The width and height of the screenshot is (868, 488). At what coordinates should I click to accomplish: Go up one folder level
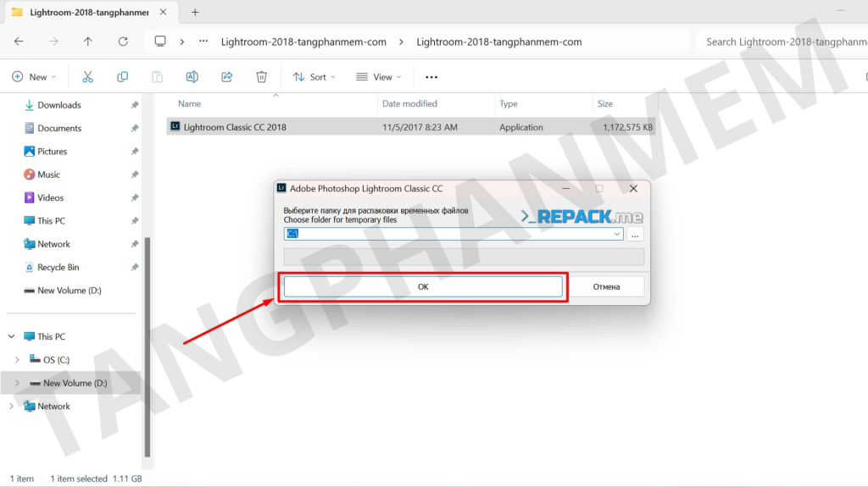(x=88, y=42)
